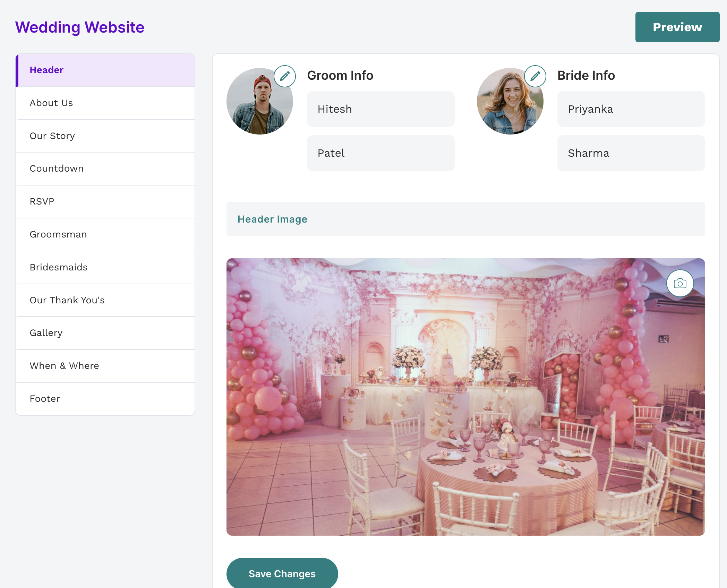Click the bride photo edit pencil icon
This screenshot has width=727, height=588.
point(535,76)
